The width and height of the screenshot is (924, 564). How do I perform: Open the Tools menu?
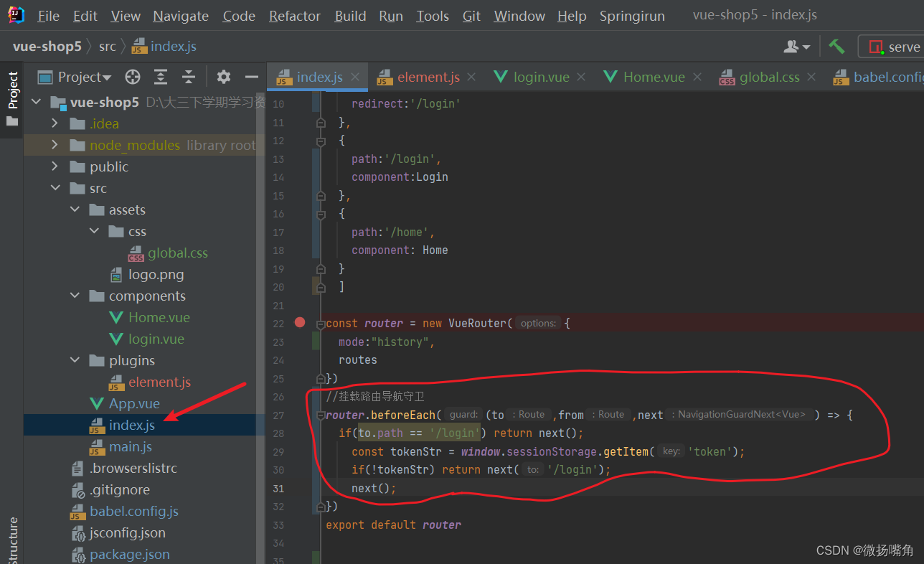[x=433, y=16]
